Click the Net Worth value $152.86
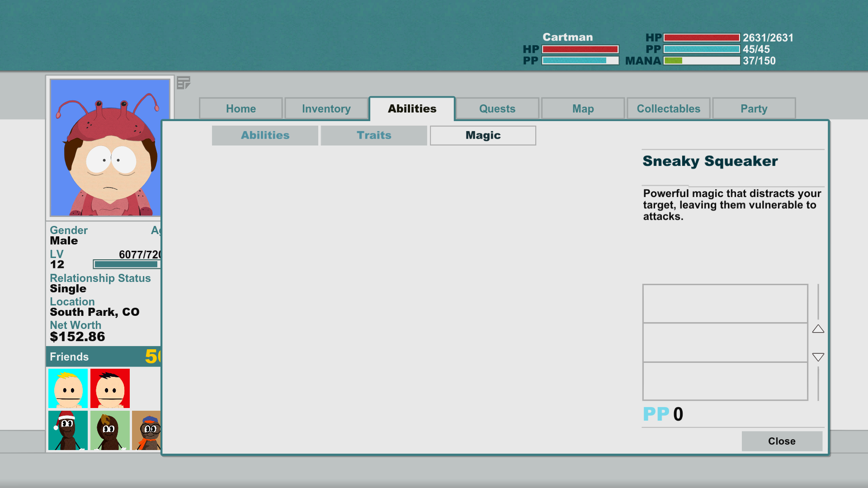868x488 pixels. coord(77,337)
